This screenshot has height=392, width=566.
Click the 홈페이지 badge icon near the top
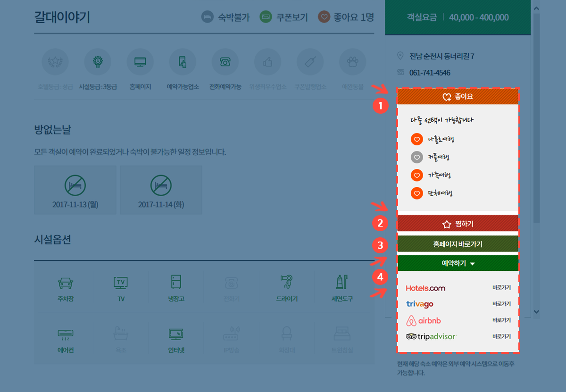click(140, 61)
